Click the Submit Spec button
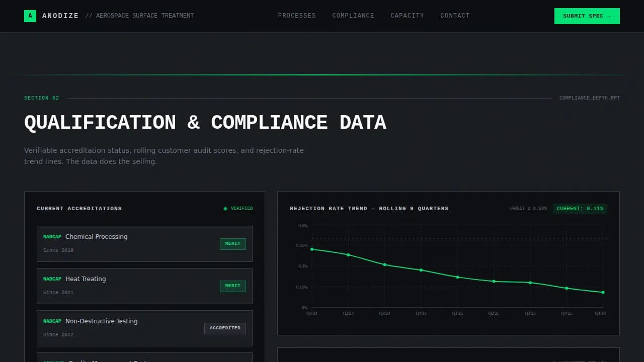644x362 pixels. tap(587, 16)
